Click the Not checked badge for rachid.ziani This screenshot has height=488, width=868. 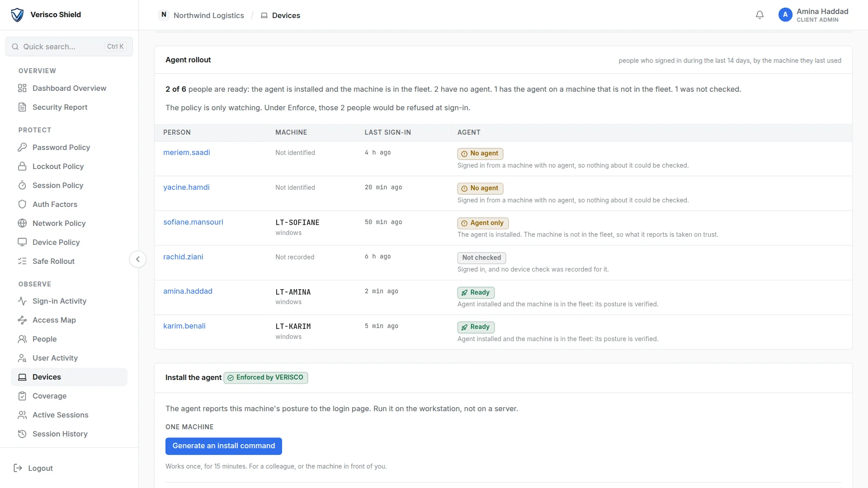pos(481,258)
